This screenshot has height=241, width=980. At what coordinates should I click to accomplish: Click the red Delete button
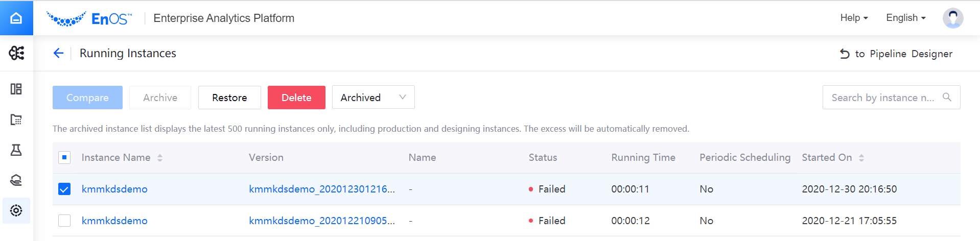[296, 97]
